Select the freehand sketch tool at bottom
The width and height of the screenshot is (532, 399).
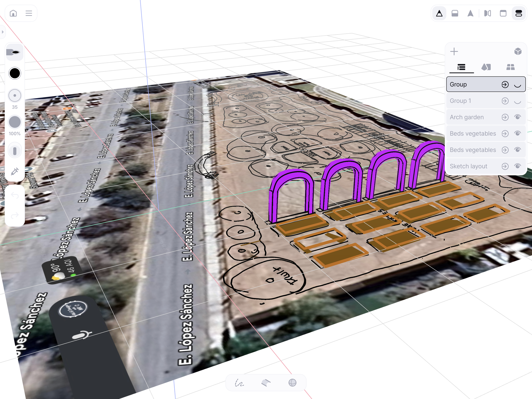[x=239, y=383]
